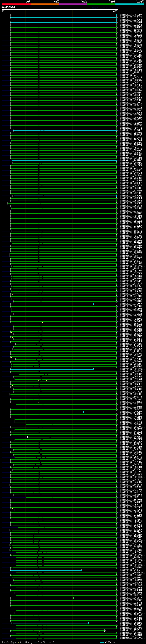Open hit UniRef100_A8I297
The height and width of the screenshot is (644, 146).
point(131,15)
